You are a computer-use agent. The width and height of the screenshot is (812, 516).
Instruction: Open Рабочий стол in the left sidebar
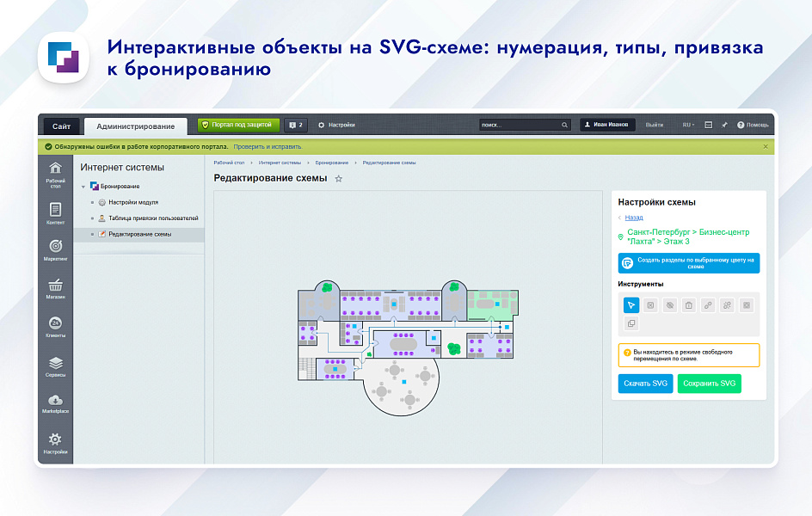pos(55,175)
